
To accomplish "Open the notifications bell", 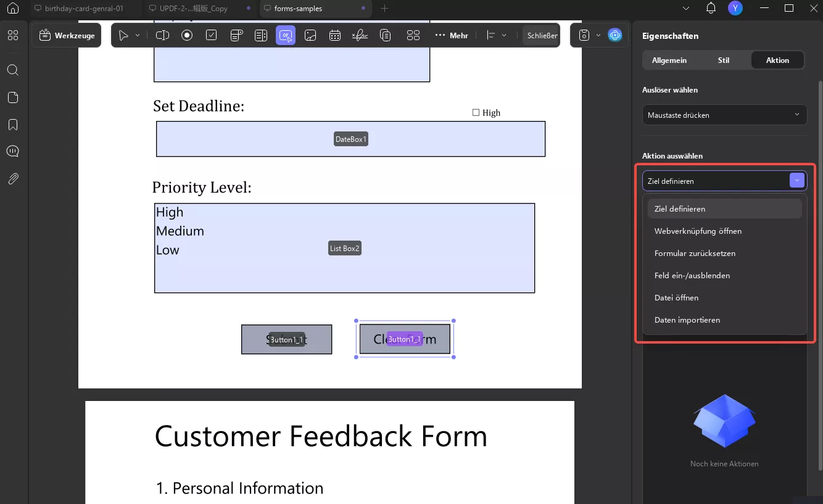I will coord(711,8).
